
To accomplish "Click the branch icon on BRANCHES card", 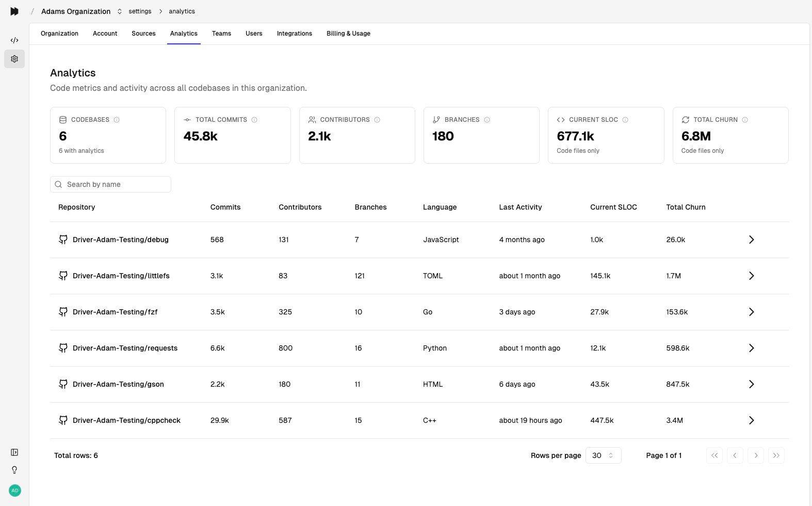I will point(436,120).
